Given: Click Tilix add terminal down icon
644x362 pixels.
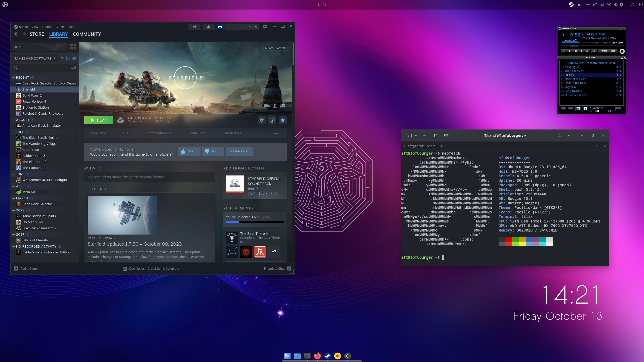Looking at the screenshot, I should (x=446, y=135).
